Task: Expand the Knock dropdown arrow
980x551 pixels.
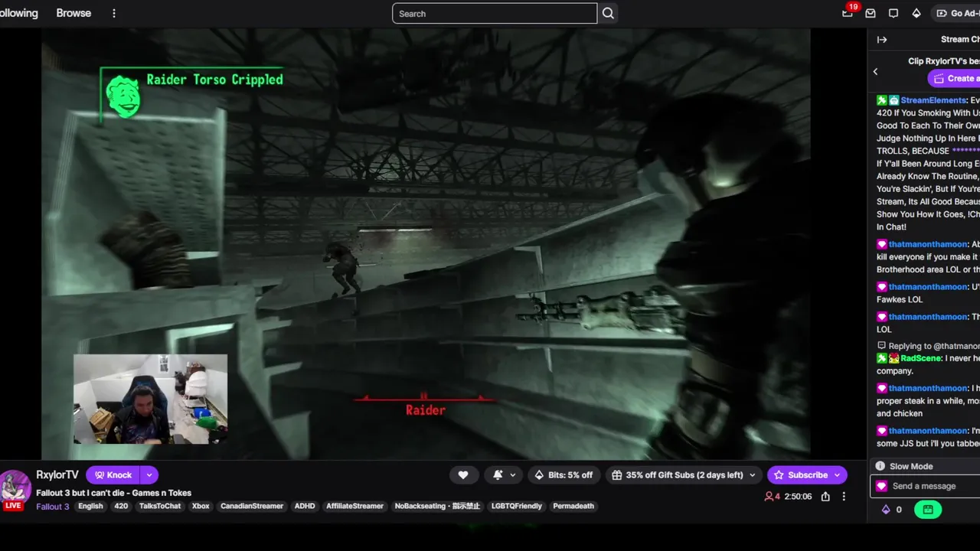Action: [x=149, y=474]
